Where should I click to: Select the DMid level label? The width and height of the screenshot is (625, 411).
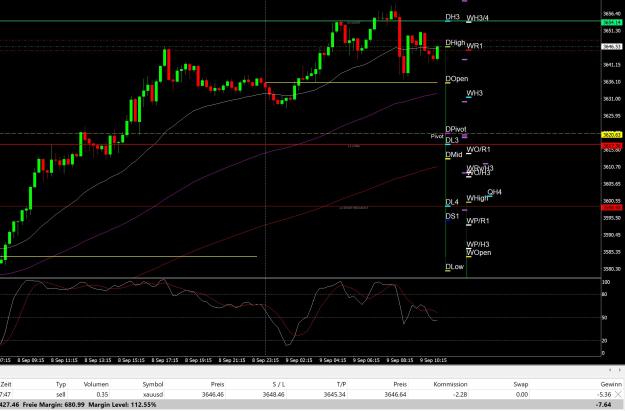click(x=454, y=155)
